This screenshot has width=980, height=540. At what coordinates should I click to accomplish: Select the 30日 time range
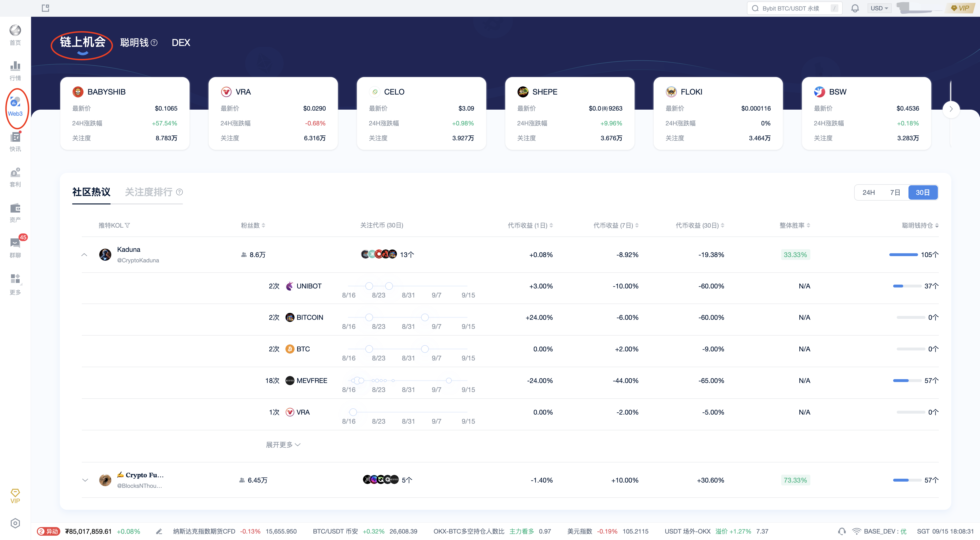923,192
